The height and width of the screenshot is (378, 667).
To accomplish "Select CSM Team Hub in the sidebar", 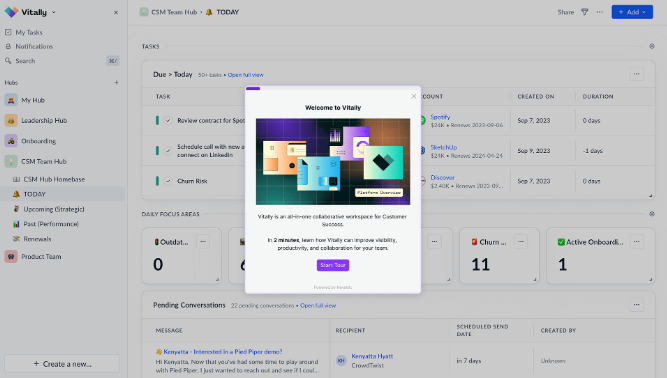I will [44, 162].
